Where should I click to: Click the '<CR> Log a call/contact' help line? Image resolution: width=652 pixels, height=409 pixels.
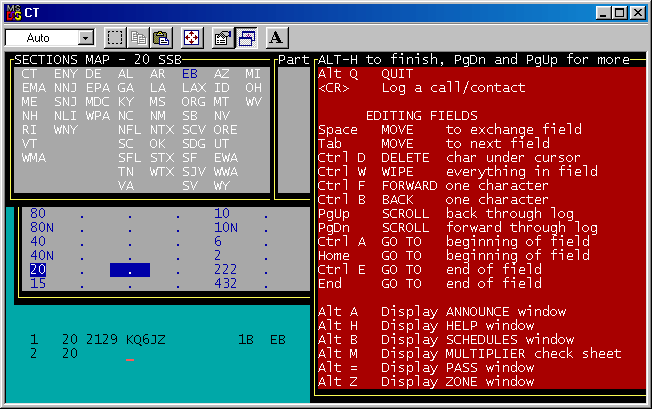(422, 88)
